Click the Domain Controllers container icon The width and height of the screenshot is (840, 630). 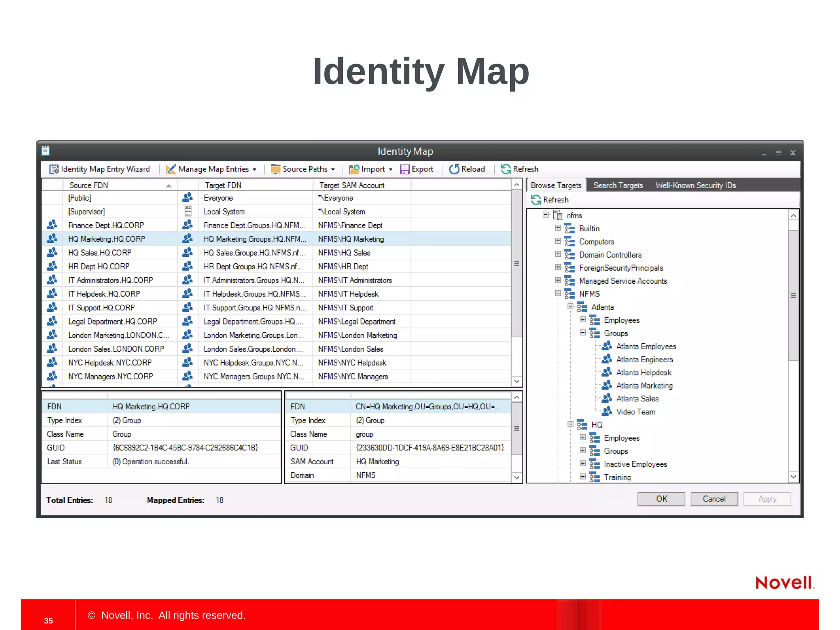570,255
